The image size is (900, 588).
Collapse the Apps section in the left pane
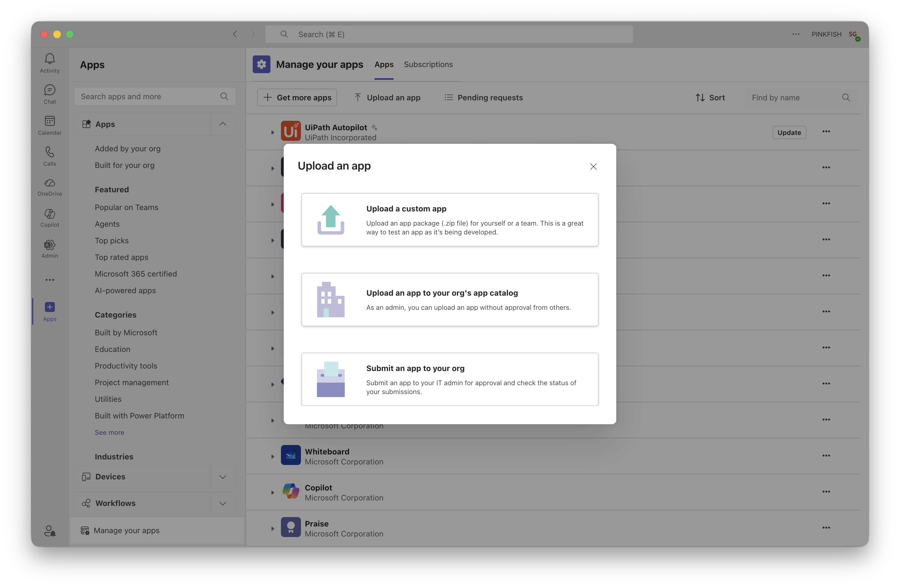coord(223,124)
